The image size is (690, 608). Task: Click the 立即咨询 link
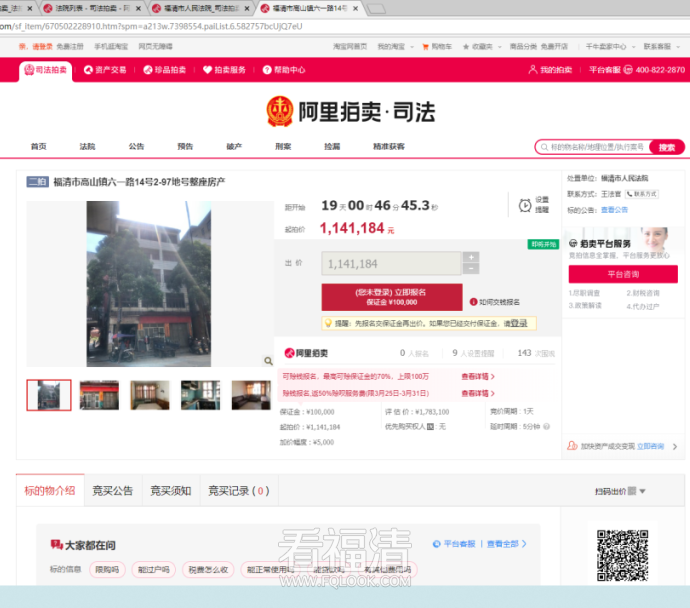650,446
